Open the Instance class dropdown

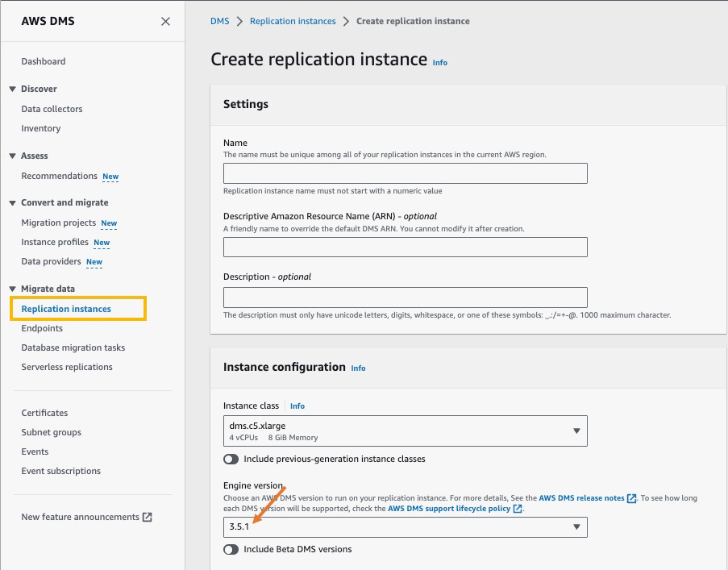pyautogui.click(x=405, y=431)
